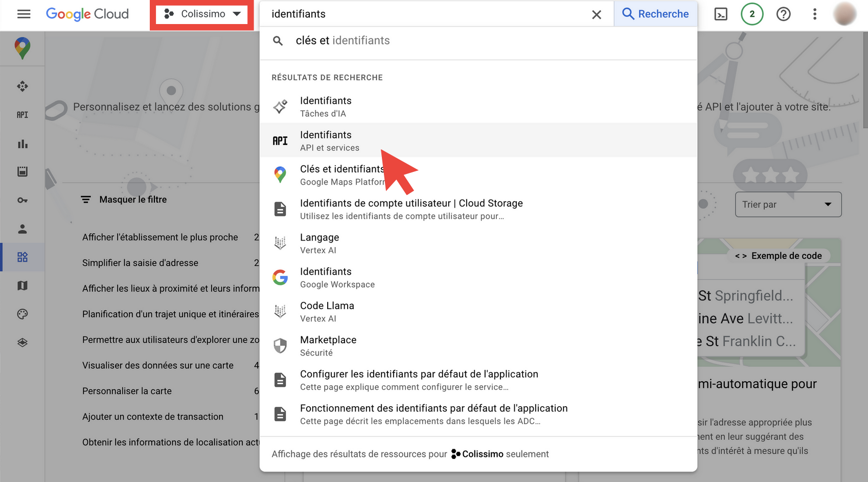The width and height of the screenshot is (868, 482).
Task: Click the Maps pin icon beside Clés et identifiants
Action: [x=280, y=175]
